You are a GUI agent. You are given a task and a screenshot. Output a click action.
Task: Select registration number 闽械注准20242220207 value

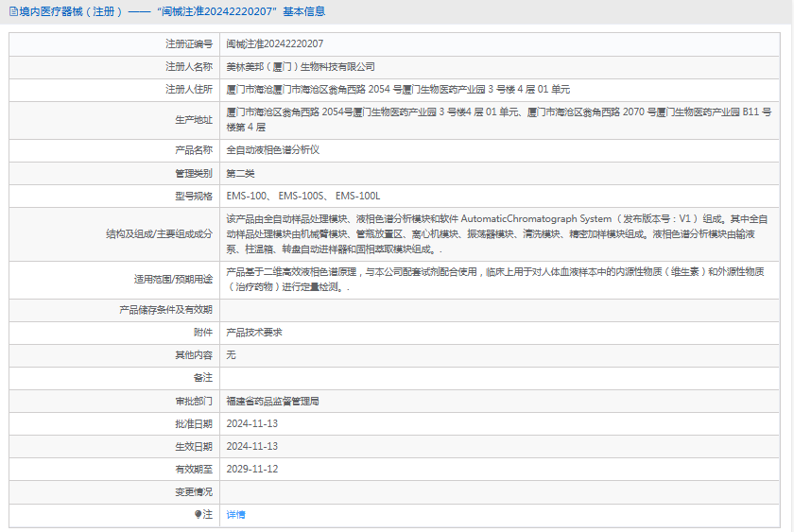[274, 44]
